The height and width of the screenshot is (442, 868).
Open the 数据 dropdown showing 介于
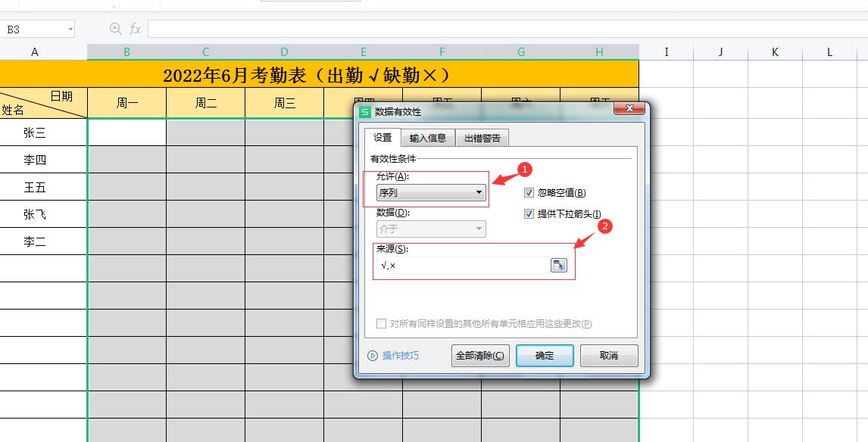431,229
